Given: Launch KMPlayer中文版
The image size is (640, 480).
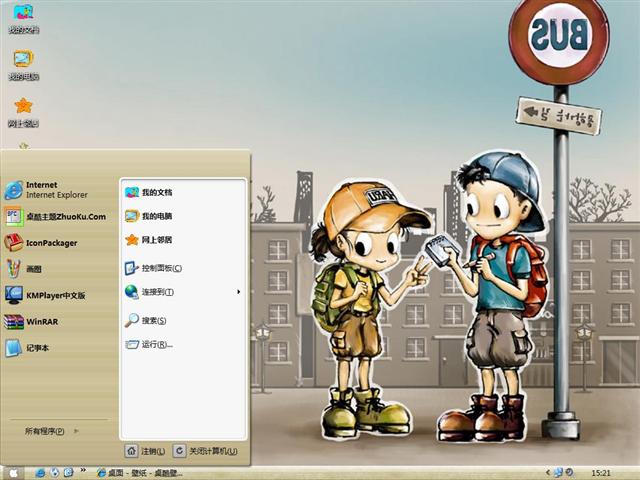Looking at the screenshot, I should (x=45, y=295).
